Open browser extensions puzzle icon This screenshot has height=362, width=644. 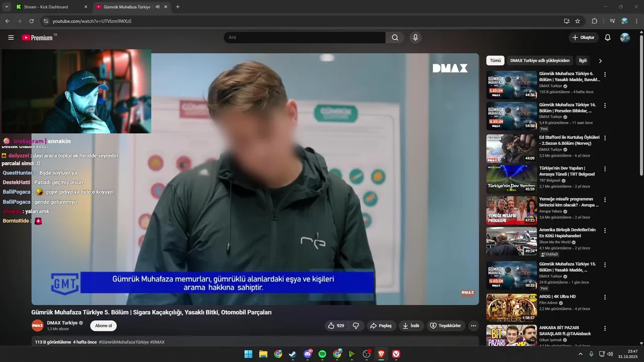click(594, 21)
